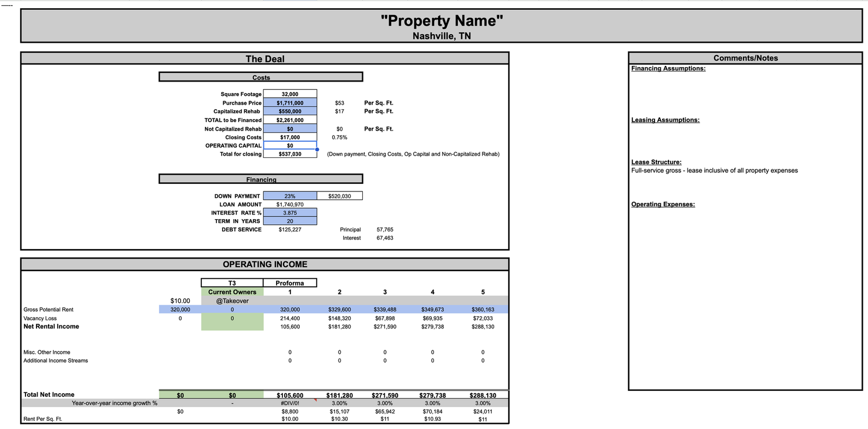This screenshot has height=429, width=868.
Task: Click Rent Per Sq. Ft. year 2 $10.30
Action: coord(340,419)
